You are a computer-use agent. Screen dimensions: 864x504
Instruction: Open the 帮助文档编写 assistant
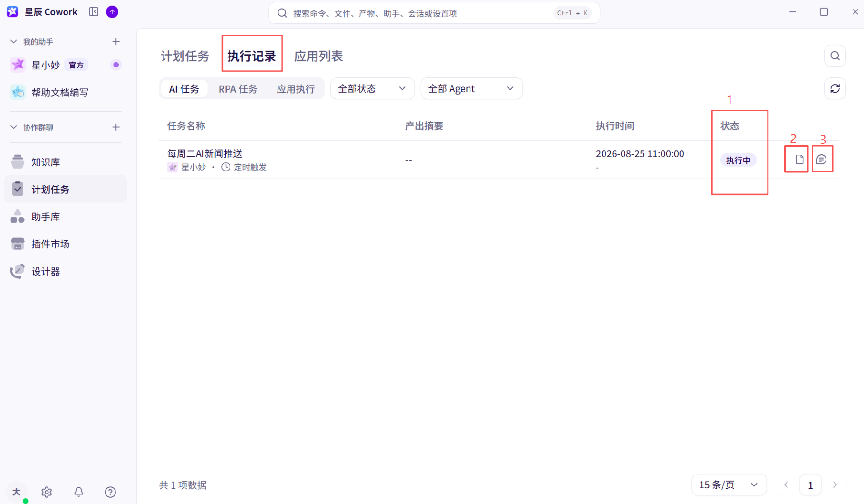(66, 93)
